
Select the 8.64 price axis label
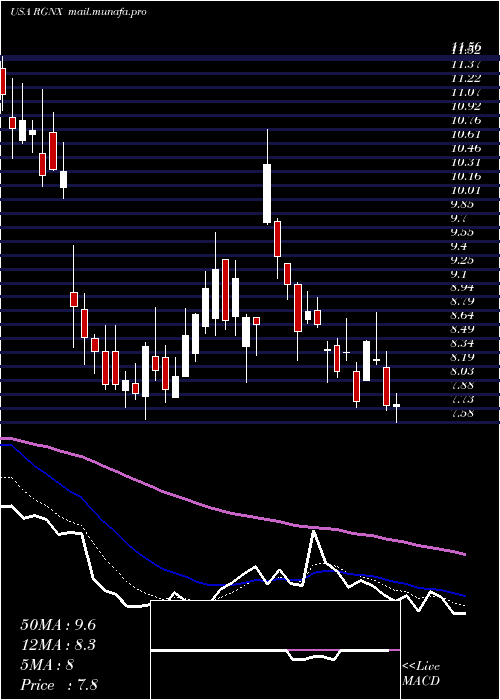(463, 316)
